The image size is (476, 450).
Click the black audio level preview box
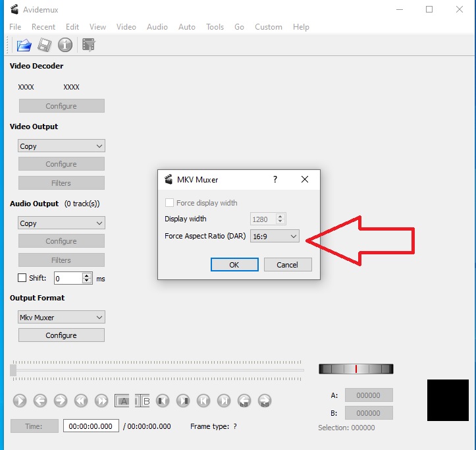[448, 400]
